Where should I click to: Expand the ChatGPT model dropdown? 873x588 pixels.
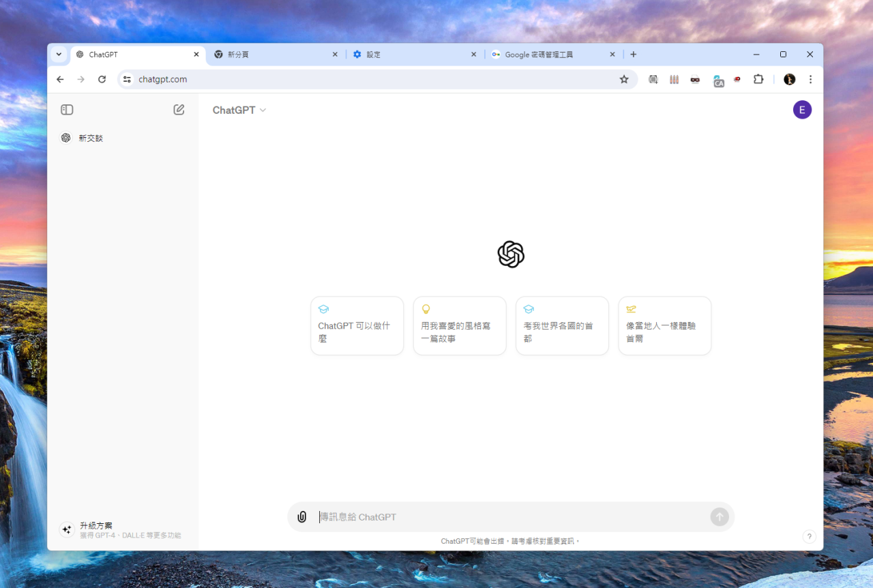[x=239, y=110]
